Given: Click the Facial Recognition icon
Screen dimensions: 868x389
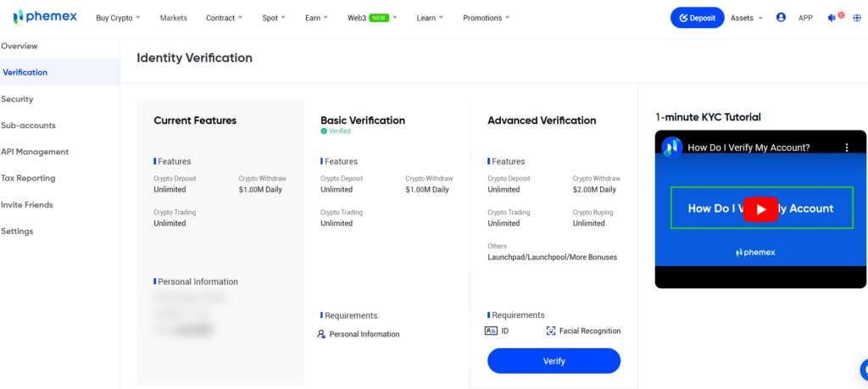Looking at the screenshot, I should (551, 331).
